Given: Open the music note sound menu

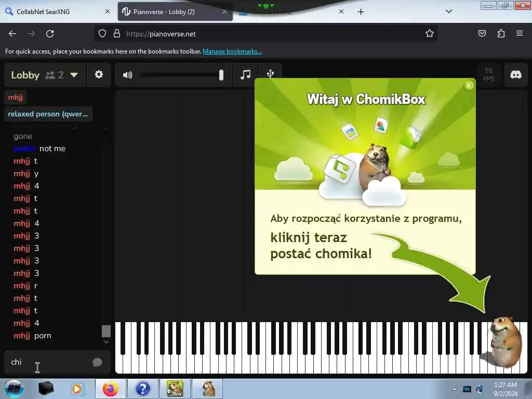Looking at the screenshot, I should (x=245, y=75).
